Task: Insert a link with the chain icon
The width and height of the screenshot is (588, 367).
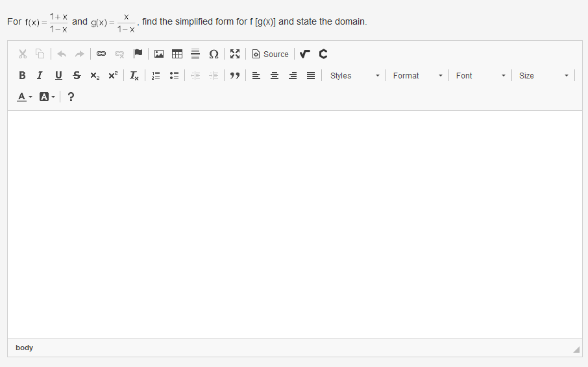Action: pos(101,54)
